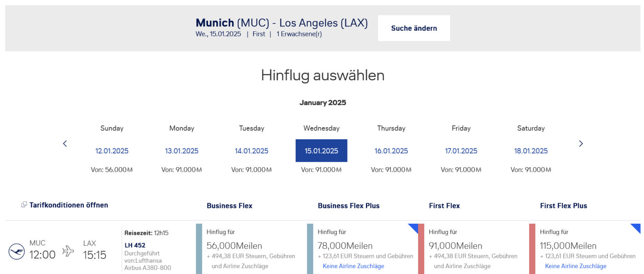Click the external-link icon beside Tarifkonditionen
Viewport: 644px width, 274px height.
(24, 205)
